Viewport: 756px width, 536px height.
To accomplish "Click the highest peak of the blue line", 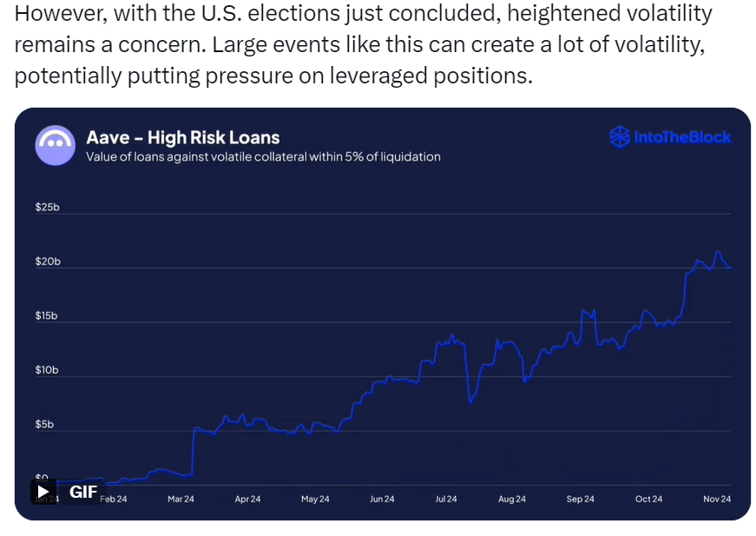I will pyautogui.click(x=719, y=252).
